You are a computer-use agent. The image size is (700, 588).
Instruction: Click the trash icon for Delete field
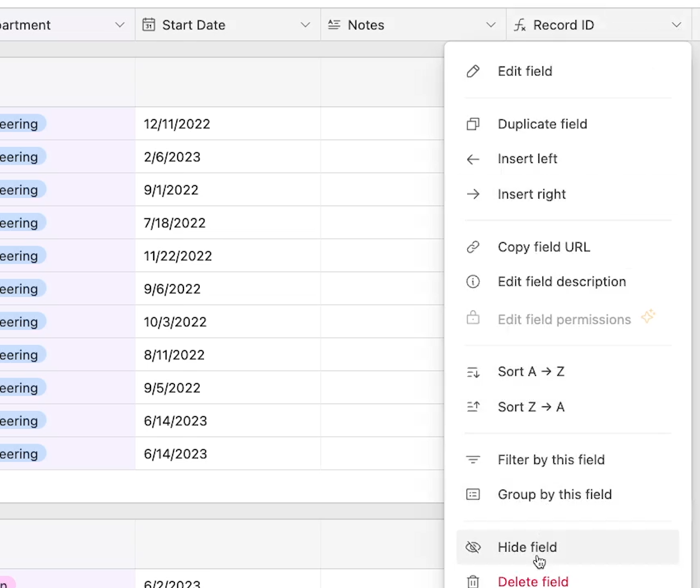click(x=473, y=582)
